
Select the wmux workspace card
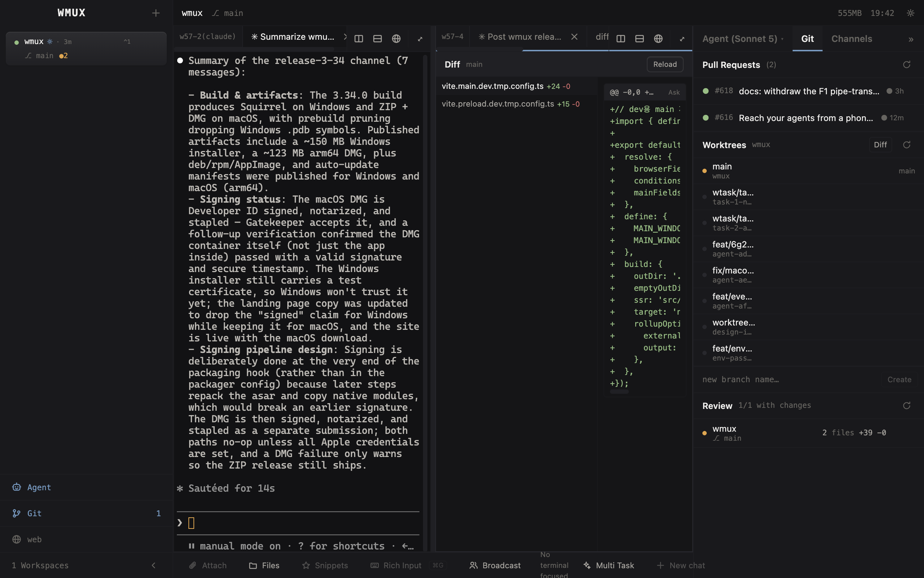point(86,48)
